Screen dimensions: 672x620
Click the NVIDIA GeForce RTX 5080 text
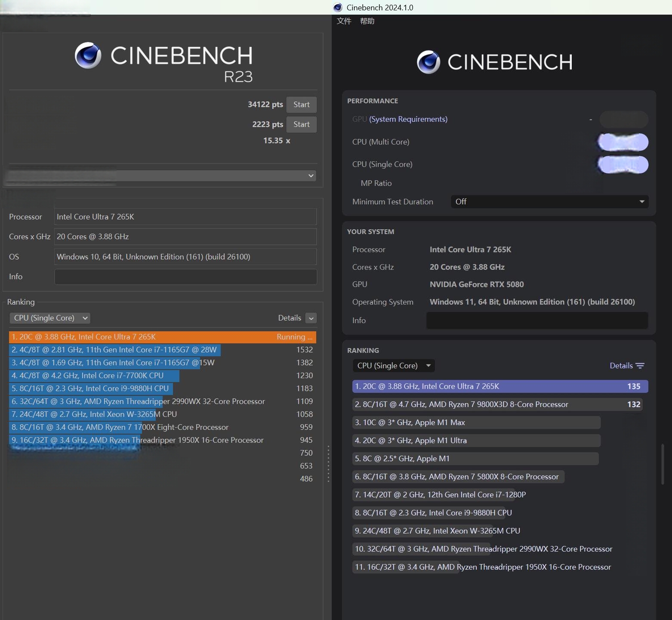click(x=477, y=284)
